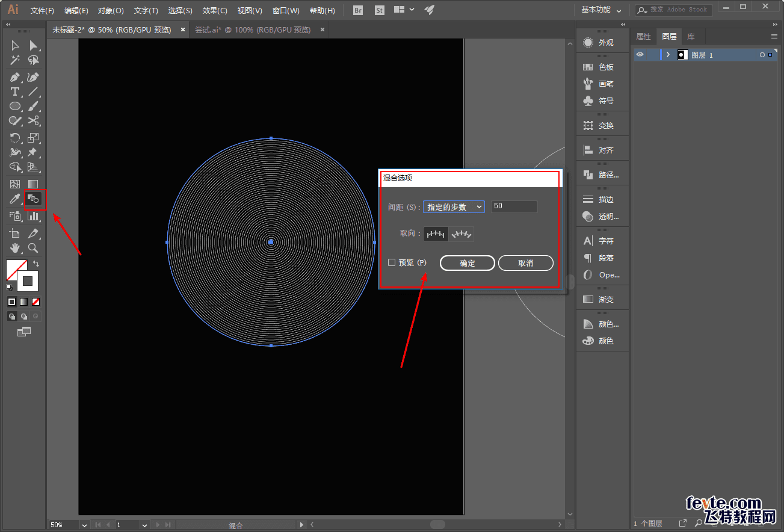Image resolution: width=784 pixels, height=532 pixels.
Task: Click the 确定 button
Action: [468, 263]
